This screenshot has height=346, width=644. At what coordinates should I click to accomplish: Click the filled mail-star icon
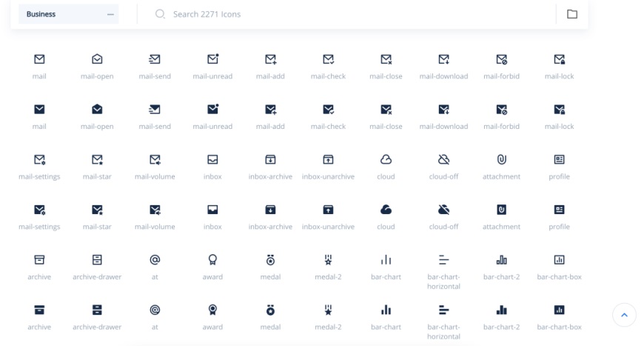pos(97,210)
